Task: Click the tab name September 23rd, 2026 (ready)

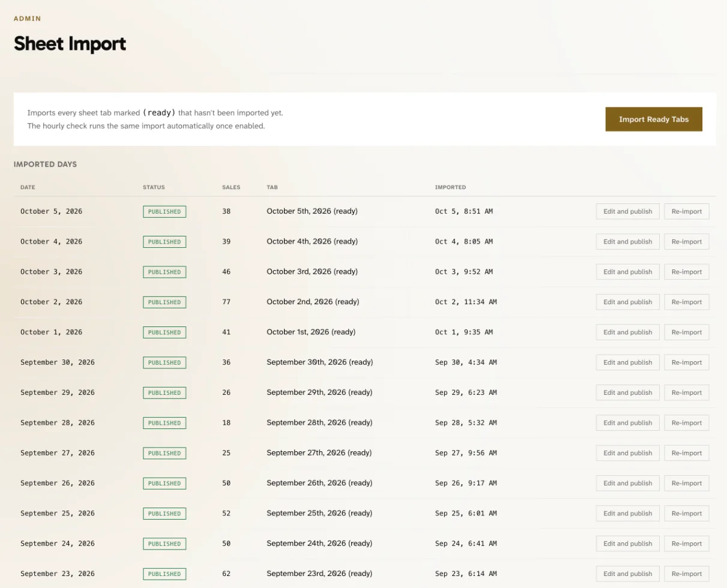Action: [x=319, y=574]
